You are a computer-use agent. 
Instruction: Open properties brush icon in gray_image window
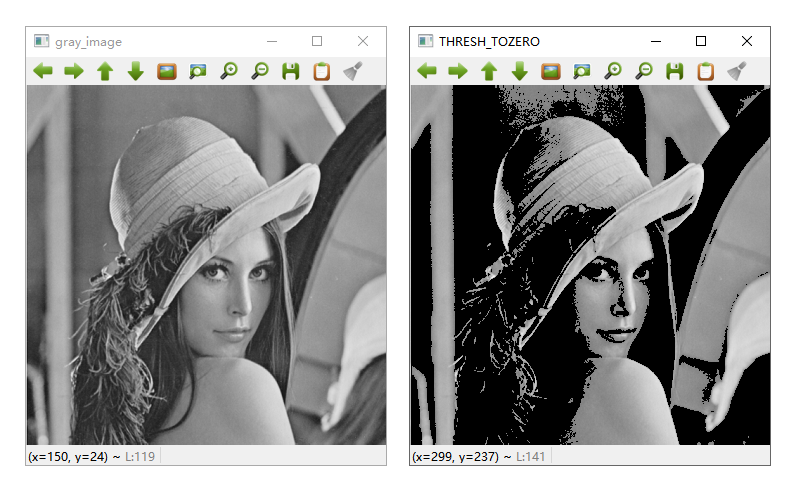coord(353,71)
